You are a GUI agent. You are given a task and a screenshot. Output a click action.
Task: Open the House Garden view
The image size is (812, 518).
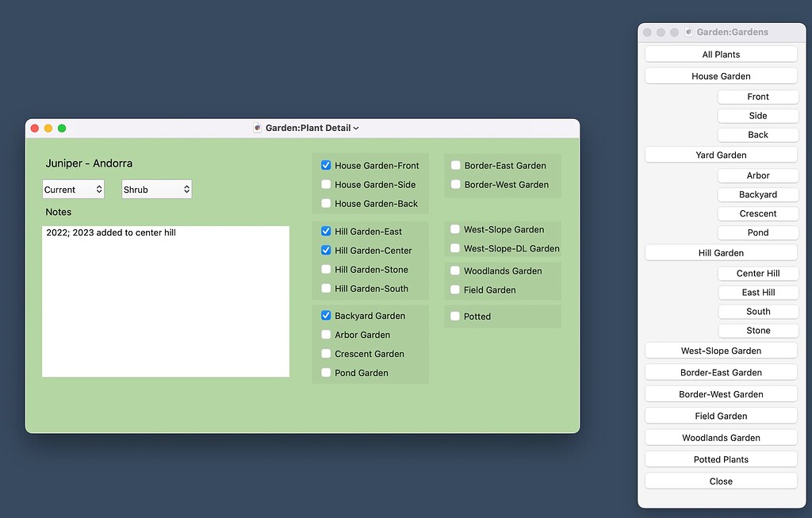[720, 75]
